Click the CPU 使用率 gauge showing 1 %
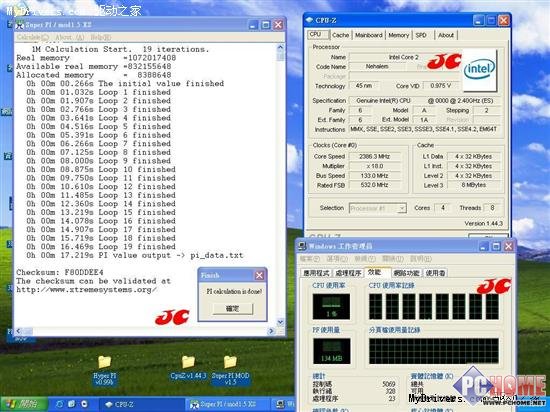Viewport: 550px width, 412px height. pos(331,306)
